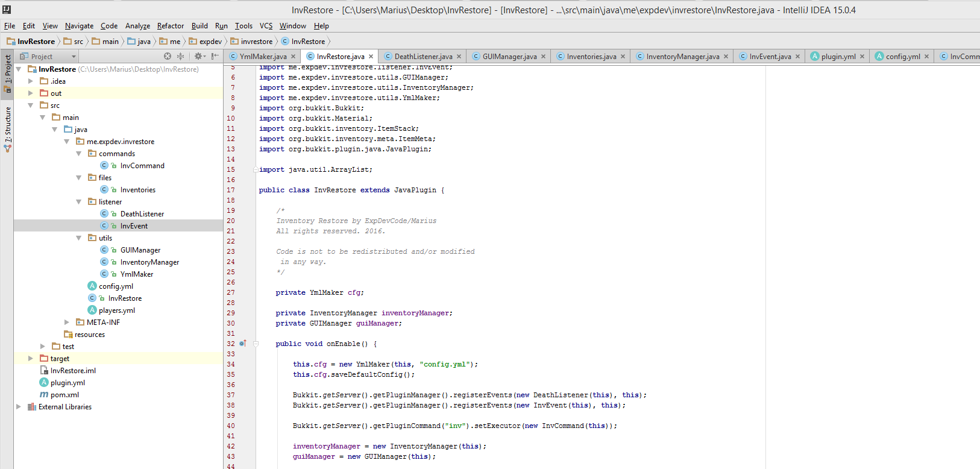Click the GUIManager class icon in tree
980x469 pixels.
click(x=104, y=250)
